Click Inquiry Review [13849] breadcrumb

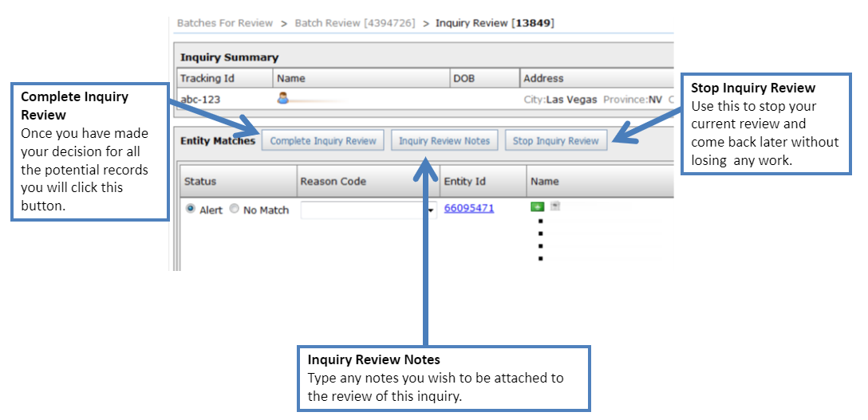coord(495,23)
